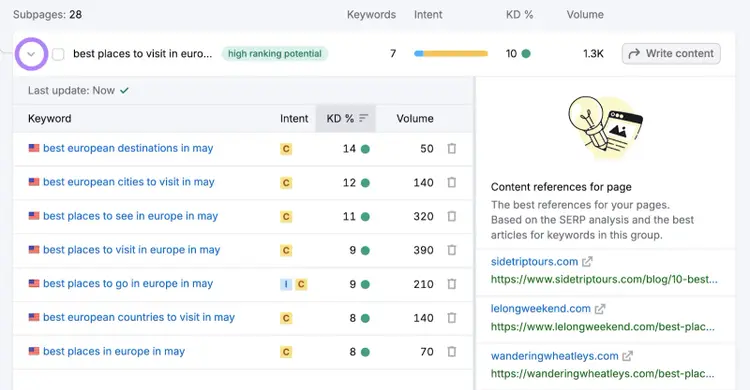750x390 pixels.
Task: Open the wanderingwheatleys.com reference link
Action: 554,356
